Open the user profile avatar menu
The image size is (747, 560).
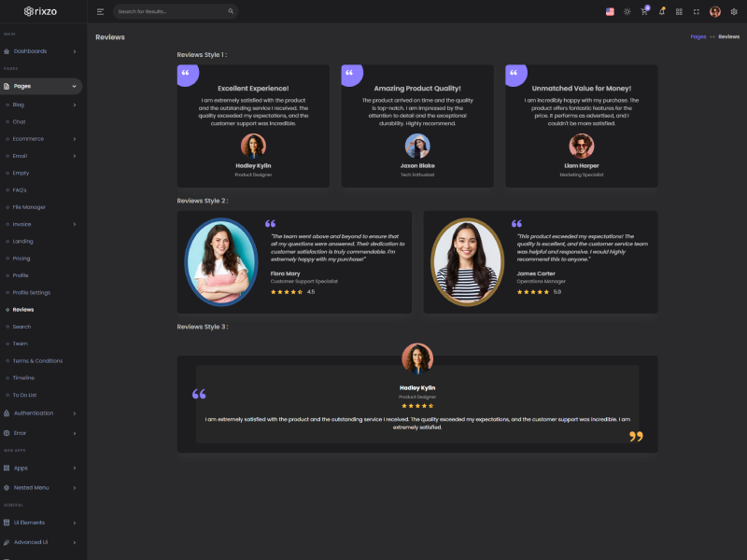(715, 11)
